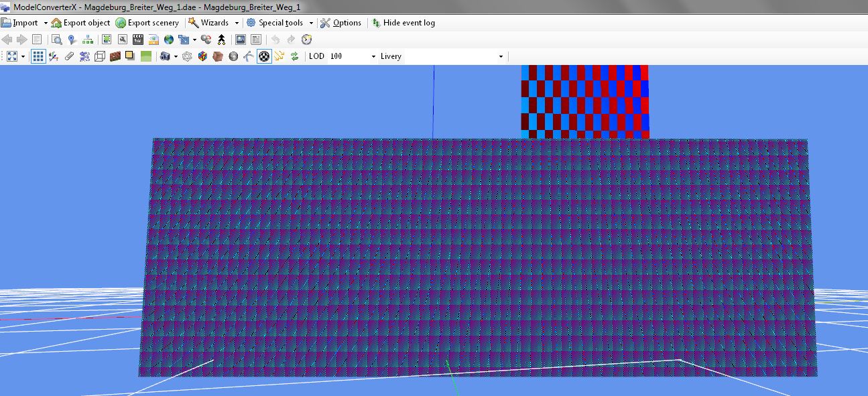Click the black figure with yellow dots icon
Viewport: 868px width, 396px height.
point(221,40)
